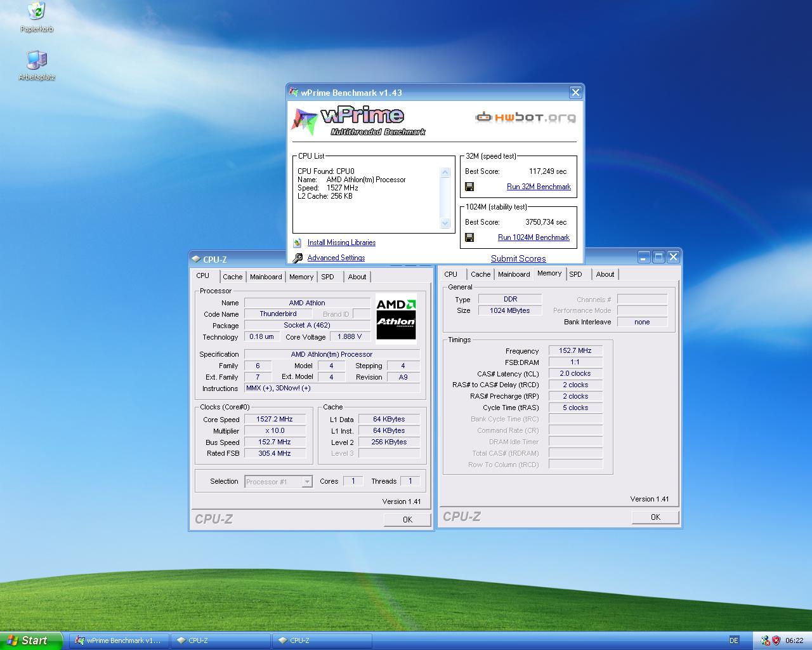Viewport: 812px width, 650px height.
Task: Click the Install Missing Libraries icon
Action: pyautogui.click(x=297, y=242)
